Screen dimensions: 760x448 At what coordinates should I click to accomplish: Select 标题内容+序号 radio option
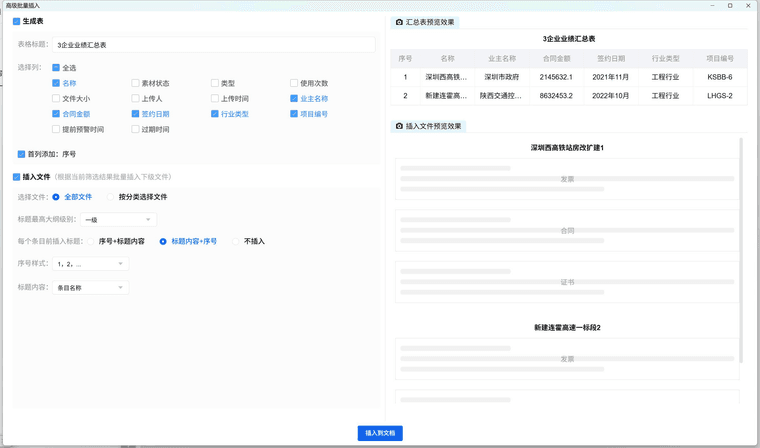coord(163,241)
